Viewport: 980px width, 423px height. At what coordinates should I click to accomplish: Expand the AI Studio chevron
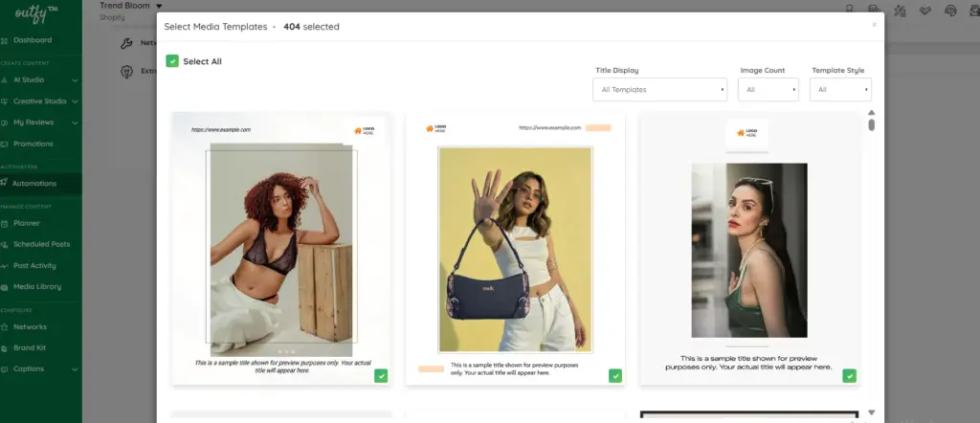[x=75, y=80]
